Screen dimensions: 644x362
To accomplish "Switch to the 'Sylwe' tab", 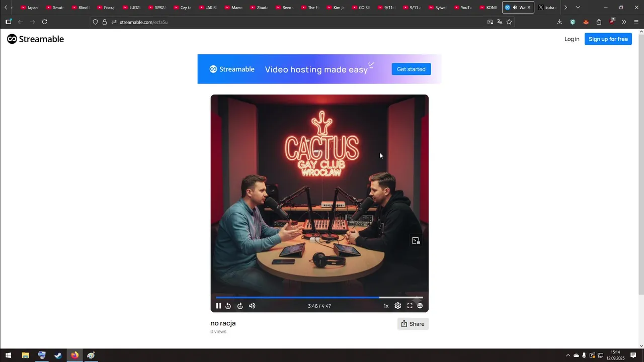I will (438, 8).
